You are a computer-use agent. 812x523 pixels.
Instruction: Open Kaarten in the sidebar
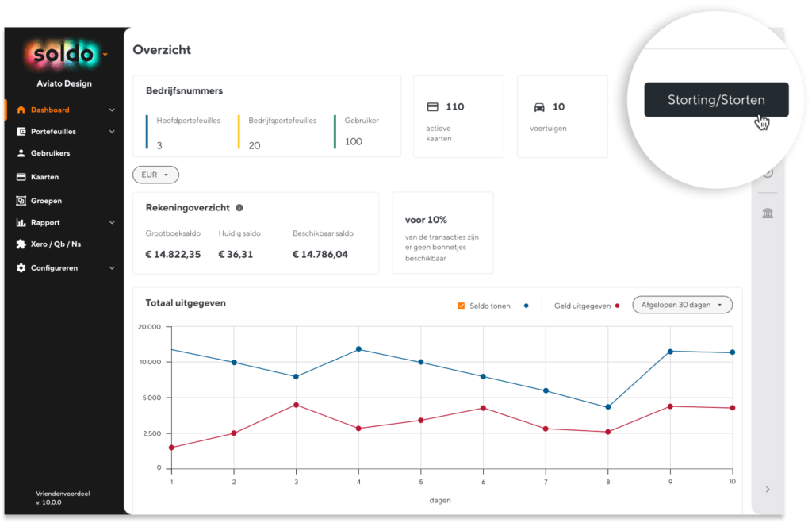tap(44, 177)
